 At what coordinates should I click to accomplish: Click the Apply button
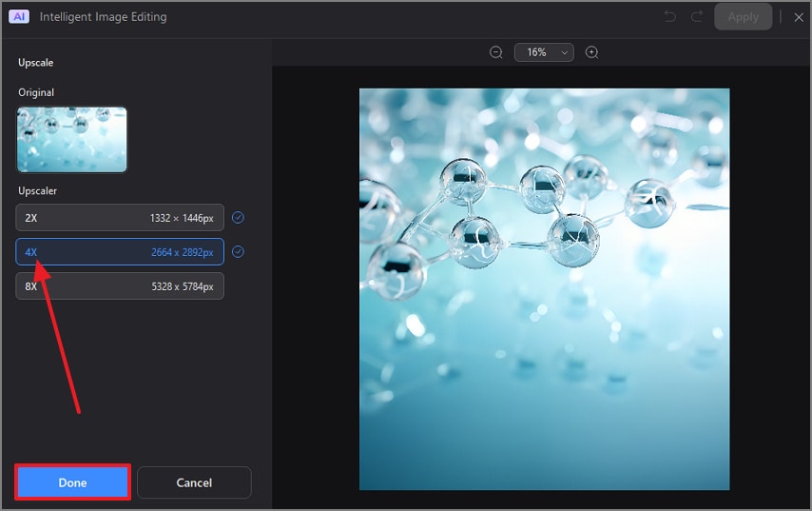(x=744, y=17)
